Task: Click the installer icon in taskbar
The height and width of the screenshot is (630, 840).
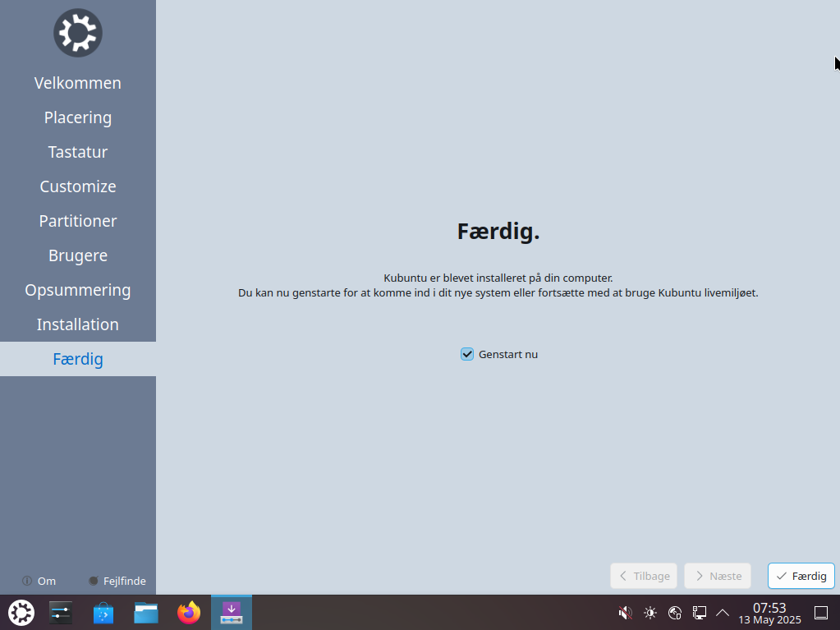Action: click(x=232, y=612)
